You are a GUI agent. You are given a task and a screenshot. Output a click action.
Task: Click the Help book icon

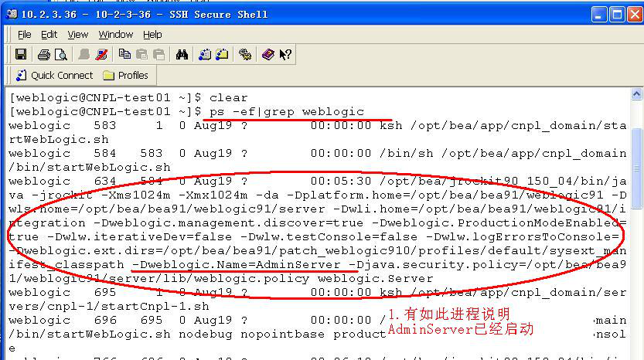click(x=267, y=54)
